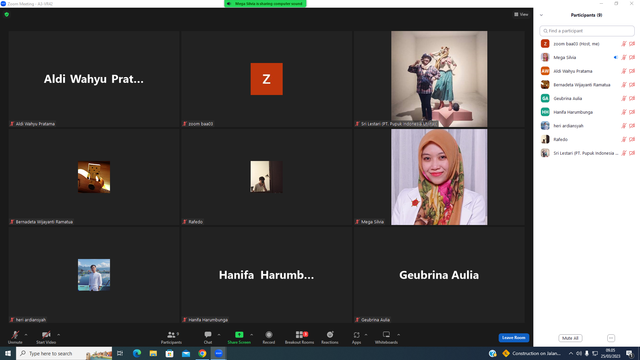The image size is (640, 360).
Task: Open the Reactions menu
Action: tap(329, 337)
